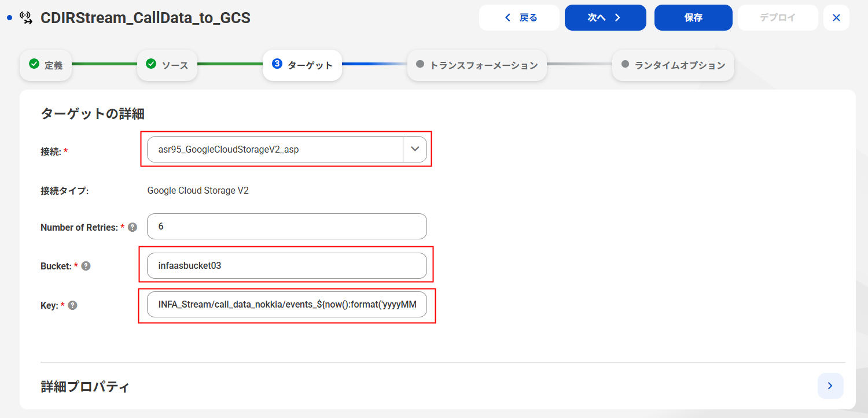The height and width of the screenshot is (418, 868).
Task: Click the 詳細プロパティ heading text
Action: pyautogui.click(x=85, y=387)
